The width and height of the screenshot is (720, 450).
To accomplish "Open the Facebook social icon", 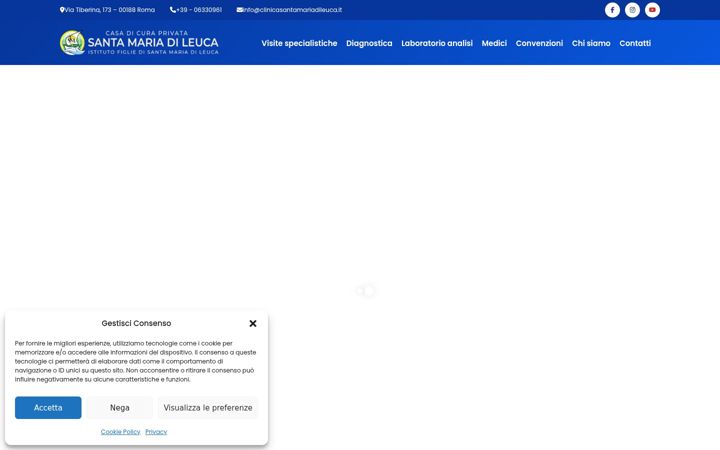I will point(612,10).
